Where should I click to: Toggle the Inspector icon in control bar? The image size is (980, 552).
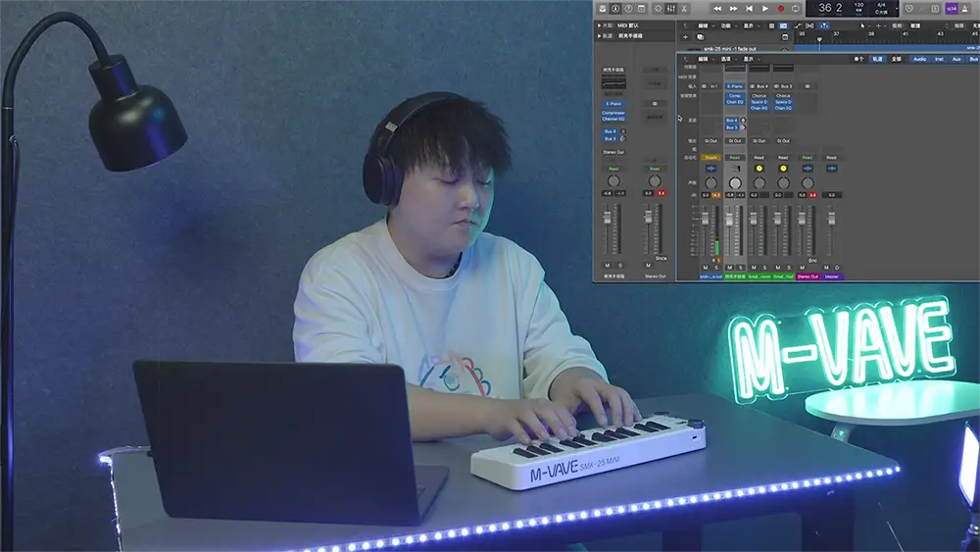[x=615, y=9]
